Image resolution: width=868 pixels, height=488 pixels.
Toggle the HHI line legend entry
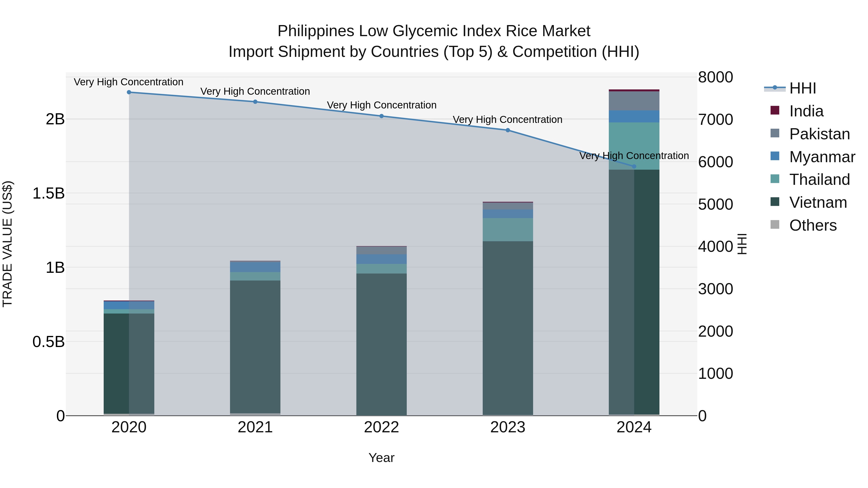pos(791,88)
